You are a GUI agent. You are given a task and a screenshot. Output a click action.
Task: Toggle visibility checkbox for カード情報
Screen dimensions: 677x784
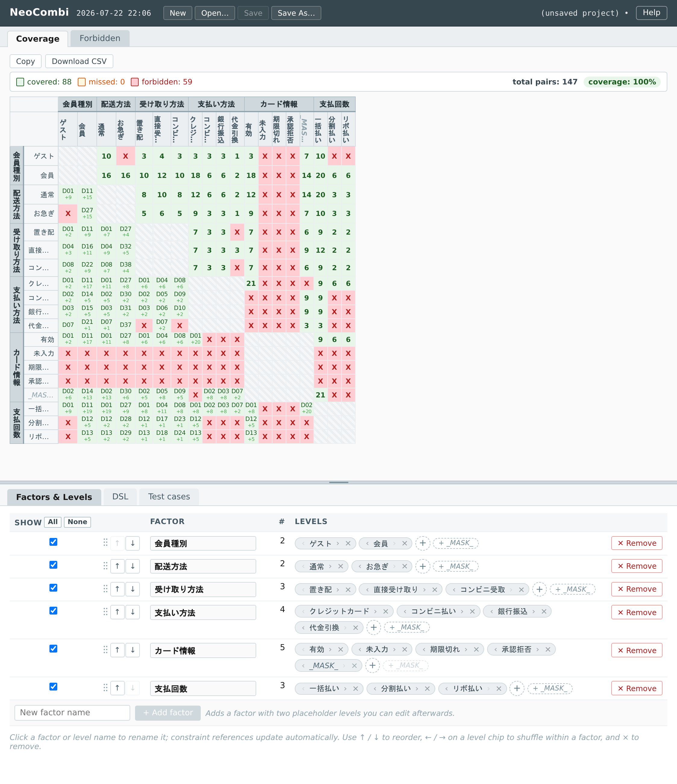point(53,649)
